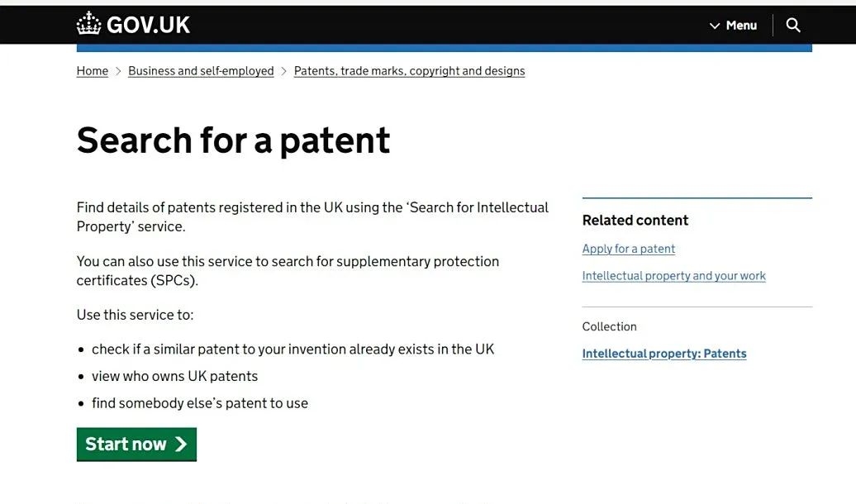
Task: Click the GOV.UK crown logo icon
Action: [x=89, y=24]
